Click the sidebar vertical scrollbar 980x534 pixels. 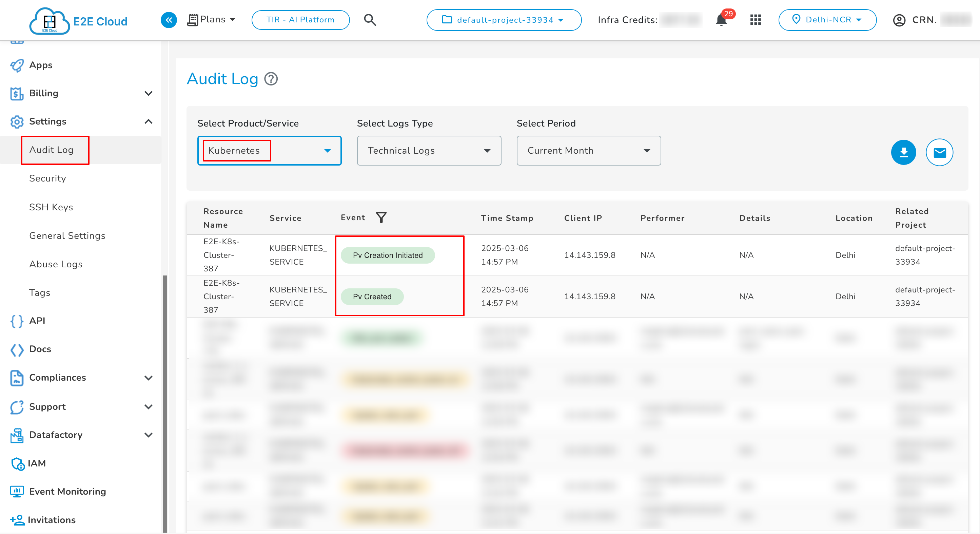(x=165, y=403)
